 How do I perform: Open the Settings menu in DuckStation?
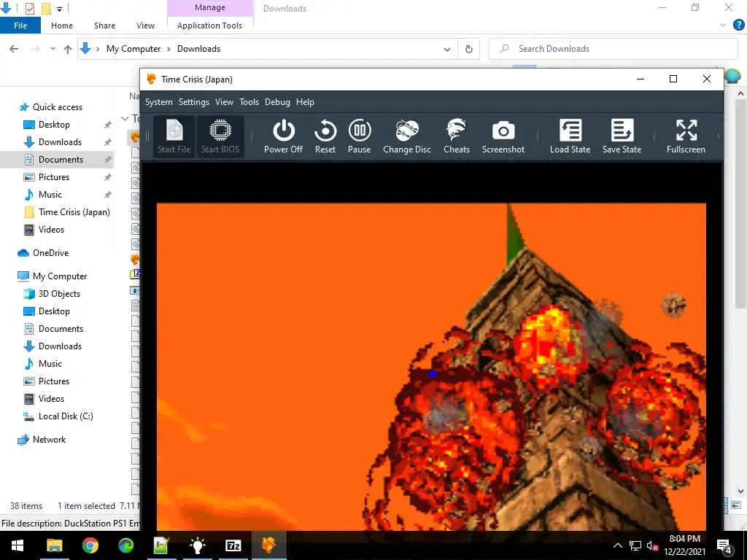(x=194, y=102)
